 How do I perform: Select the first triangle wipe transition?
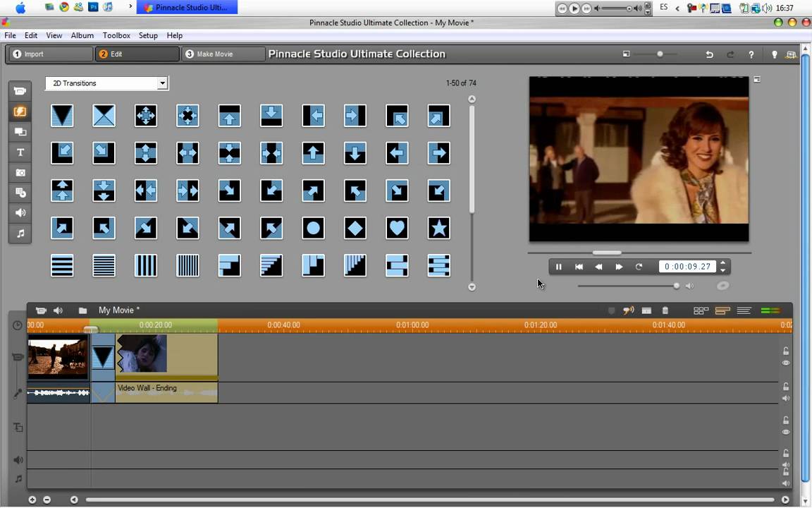point(62,116)
